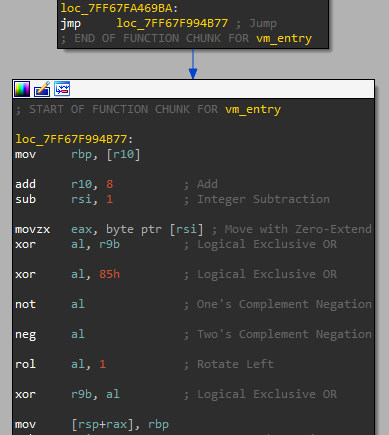Select the add r10, 8 instruction
Image resolution: width=389 pixels, height=435 pixels.
64,184
